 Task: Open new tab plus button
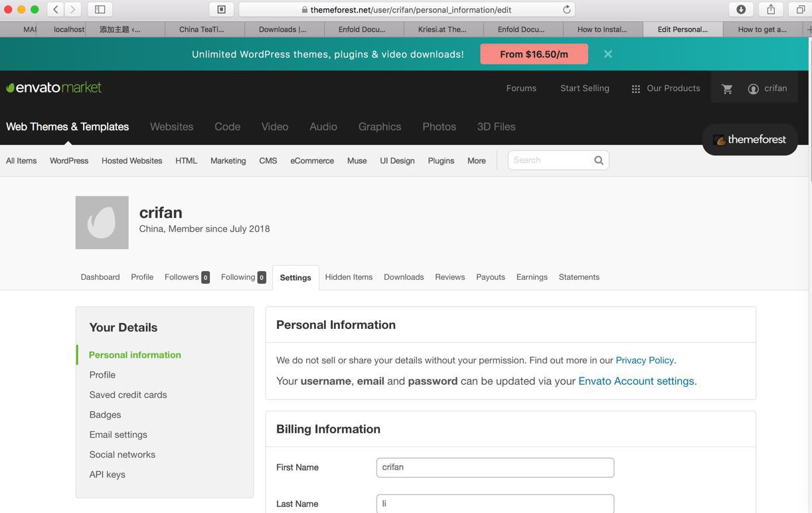808,29
